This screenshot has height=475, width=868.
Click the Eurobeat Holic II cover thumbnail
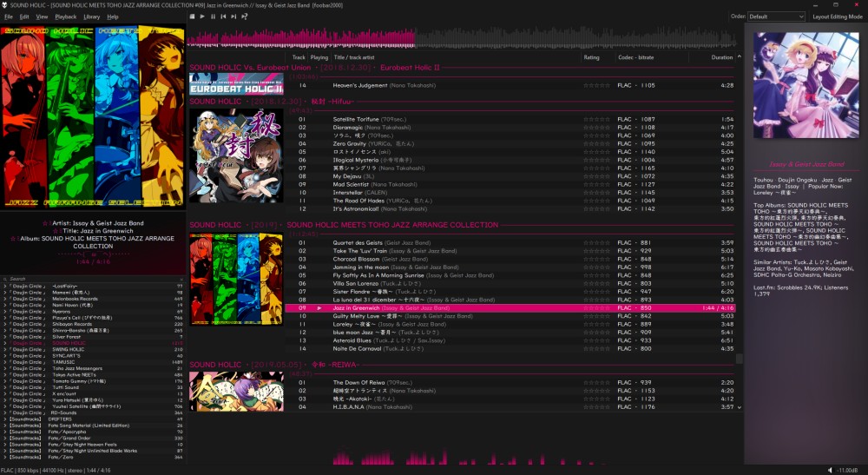(x=236, y=84)
